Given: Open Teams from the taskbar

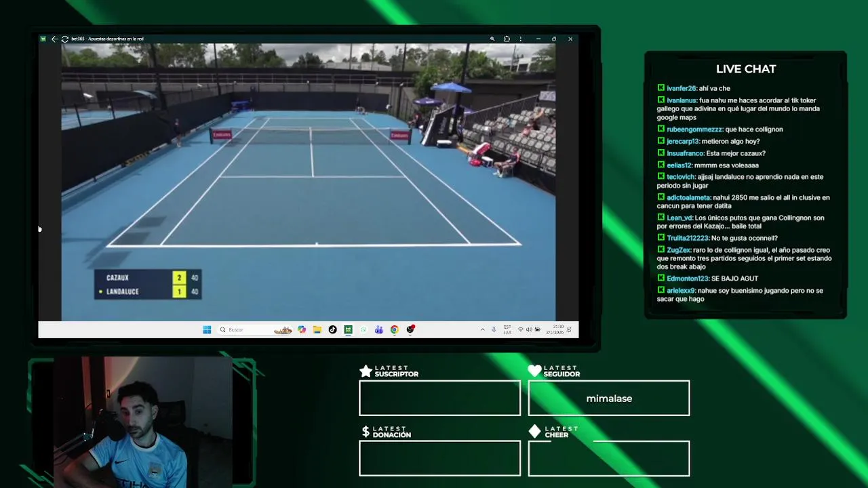Looking at the screenshot, I should [x=378, y=329].
